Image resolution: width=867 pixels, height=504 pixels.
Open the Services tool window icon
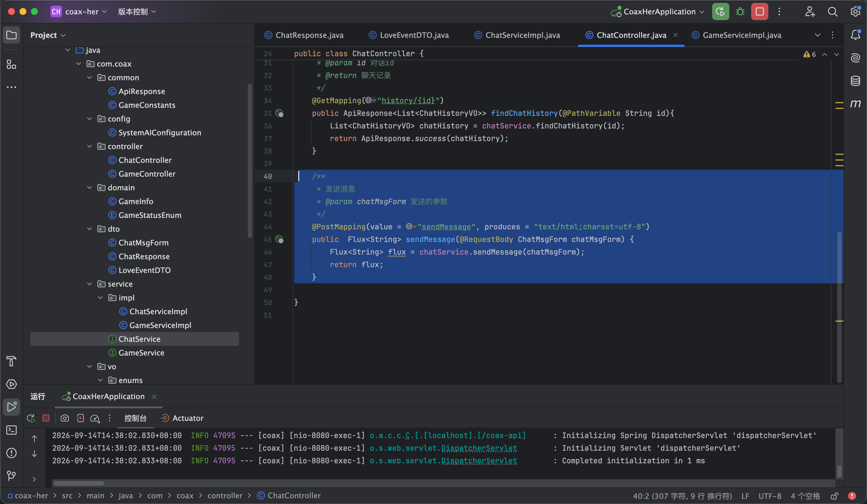[x=11, y=384]
